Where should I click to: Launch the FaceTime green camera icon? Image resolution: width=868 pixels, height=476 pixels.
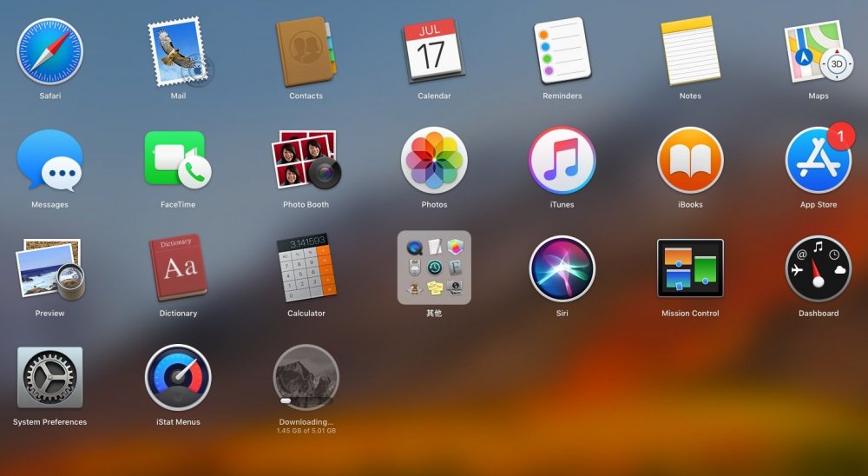pos(178,160)
